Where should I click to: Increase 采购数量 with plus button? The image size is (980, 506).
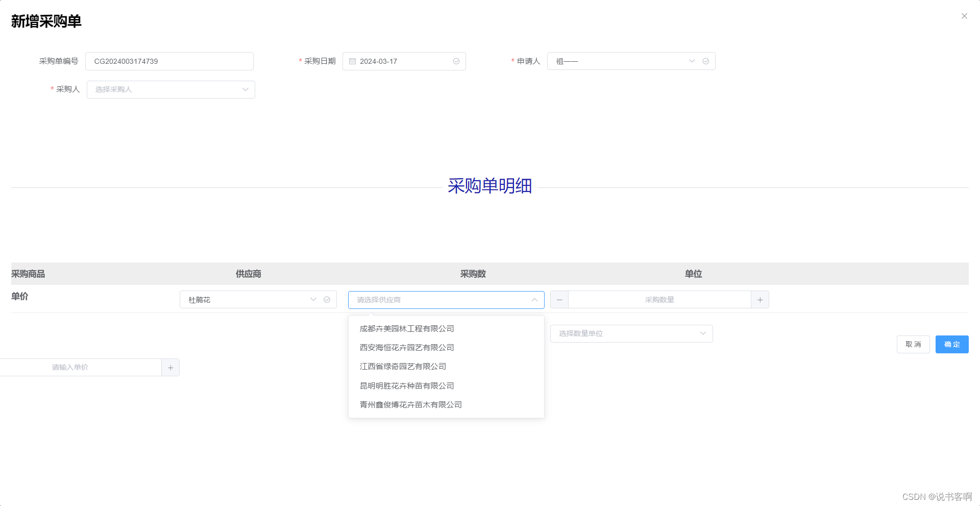click(x=760, y=300)
